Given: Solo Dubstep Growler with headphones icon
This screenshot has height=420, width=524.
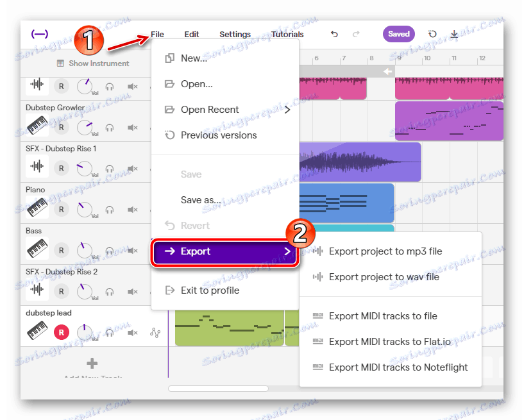Looking at the screenshot, I should click(110, 128).
